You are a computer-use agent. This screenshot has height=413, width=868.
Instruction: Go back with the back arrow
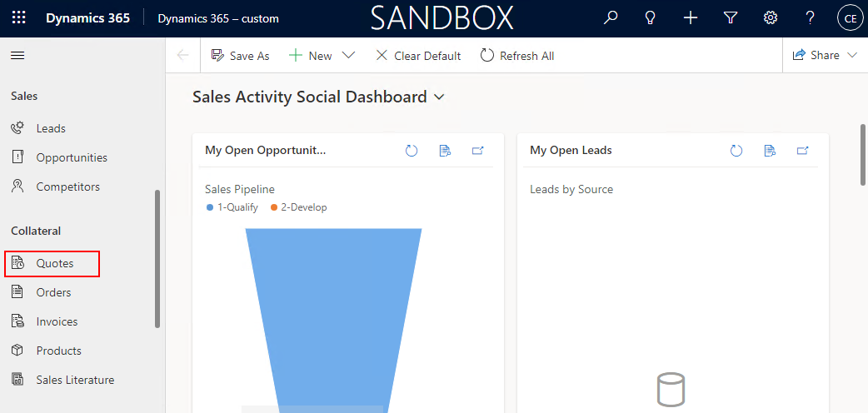(182, 55)
